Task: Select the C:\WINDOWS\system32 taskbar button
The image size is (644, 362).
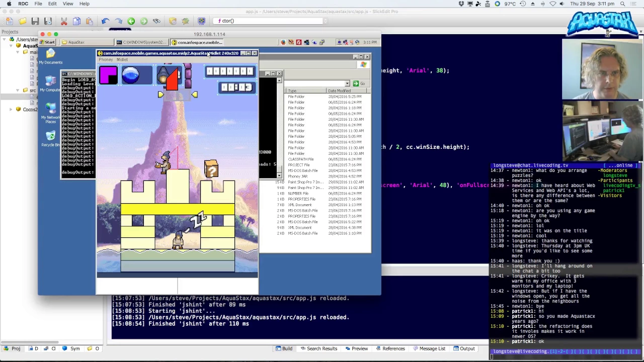Action: pyautogui.click(x=141, y=42)
